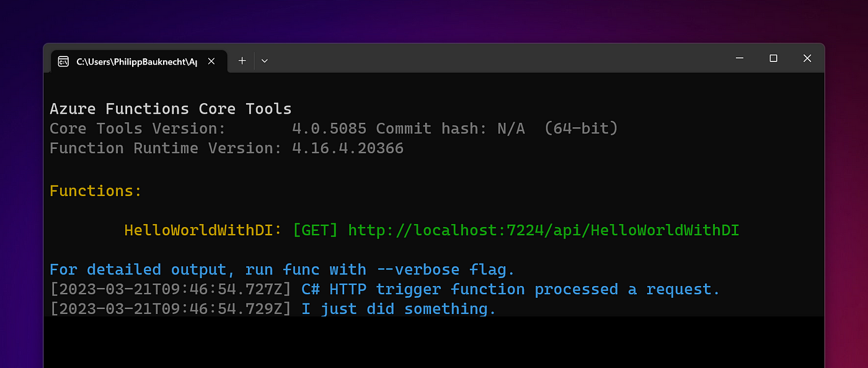Expand the new tab profile dropdown chevron

[265, 61]
